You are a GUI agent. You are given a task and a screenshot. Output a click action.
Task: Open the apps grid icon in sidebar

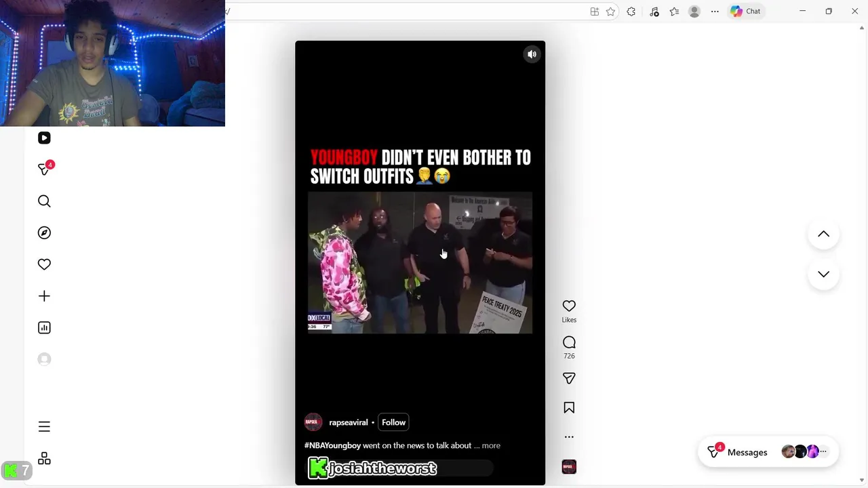pos(44,459)
